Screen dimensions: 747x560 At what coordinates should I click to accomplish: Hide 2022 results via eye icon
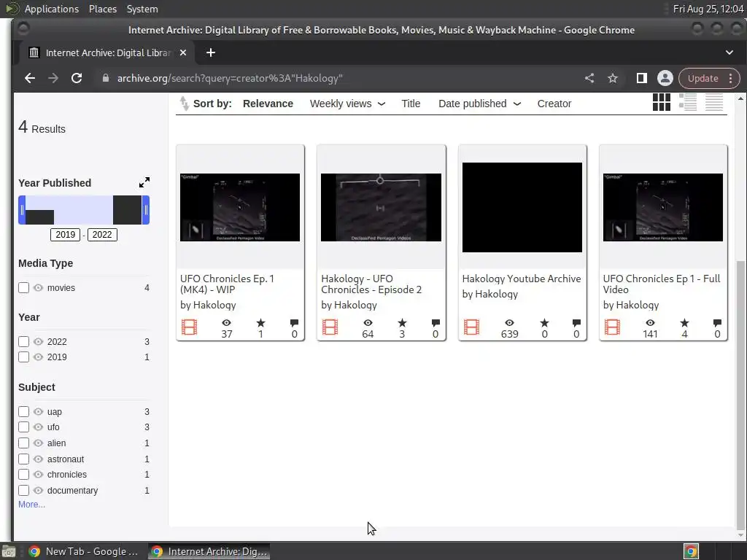coord(38,341)
